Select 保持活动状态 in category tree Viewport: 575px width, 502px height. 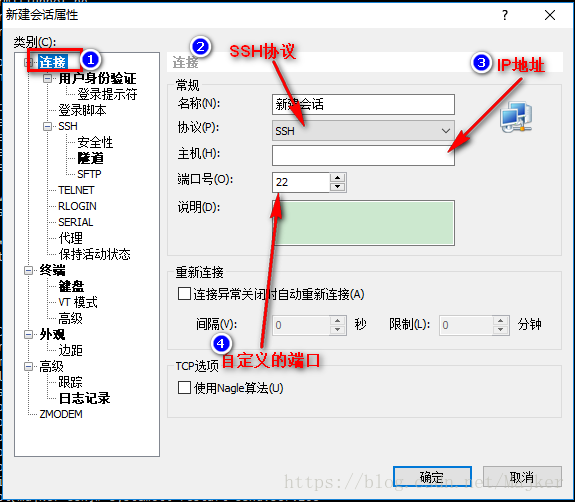click(x=94, y=254)
